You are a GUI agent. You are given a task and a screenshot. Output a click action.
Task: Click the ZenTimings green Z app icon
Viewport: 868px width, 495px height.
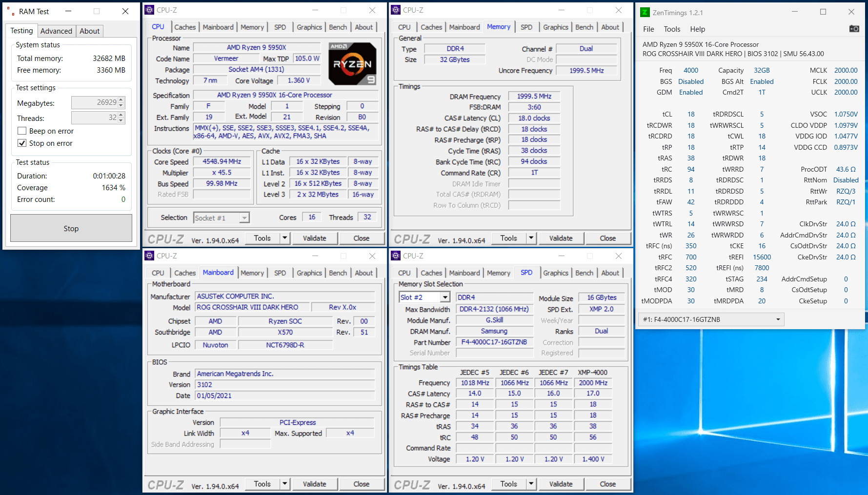click(645, 13)
